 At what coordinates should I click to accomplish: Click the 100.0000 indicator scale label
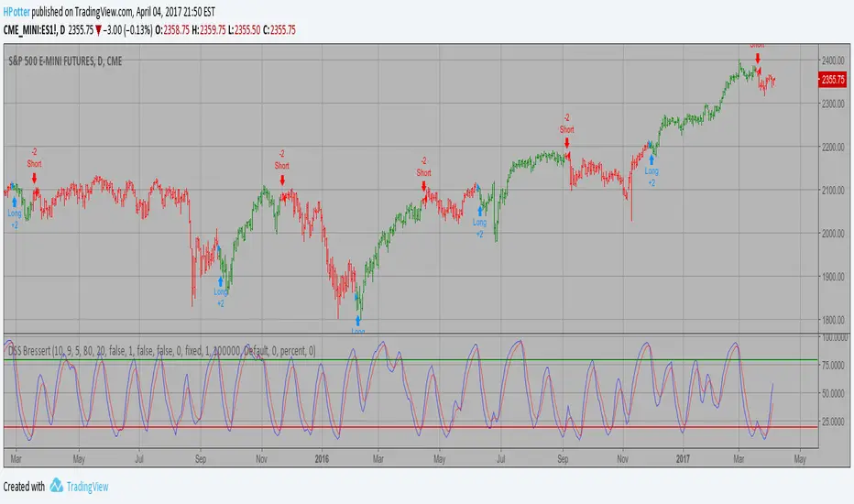(x=835, y=338)
